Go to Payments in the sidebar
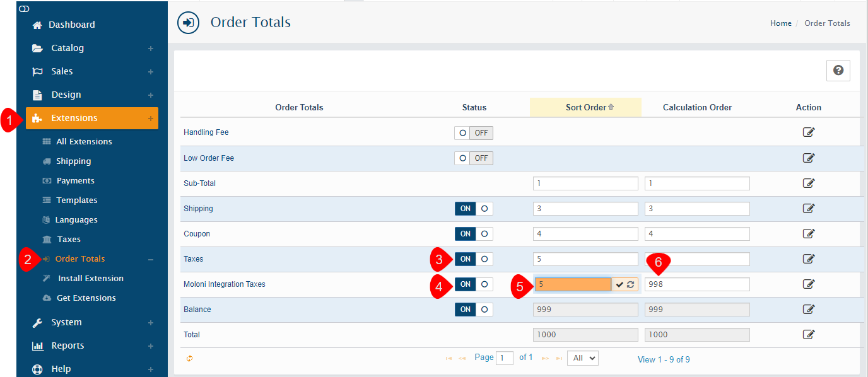This screenshot has height=377, width=868. (75, 181)
